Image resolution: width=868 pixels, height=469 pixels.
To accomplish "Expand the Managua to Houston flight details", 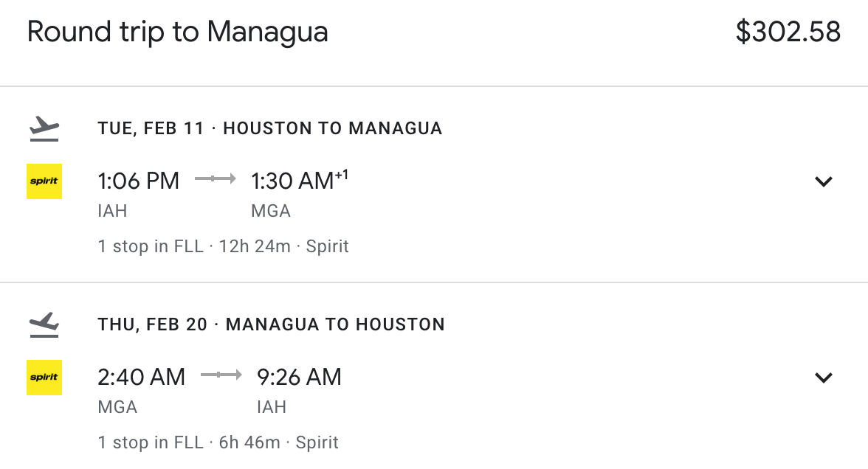I will point(823,378).
